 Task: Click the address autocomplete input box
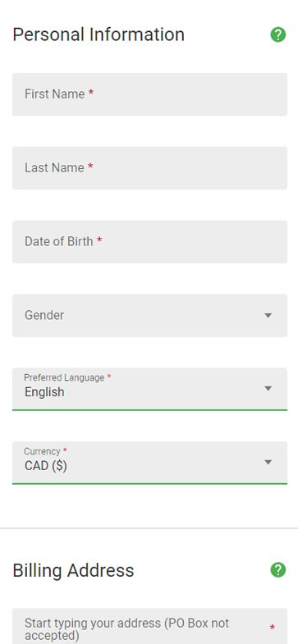(x=149, y=626)
